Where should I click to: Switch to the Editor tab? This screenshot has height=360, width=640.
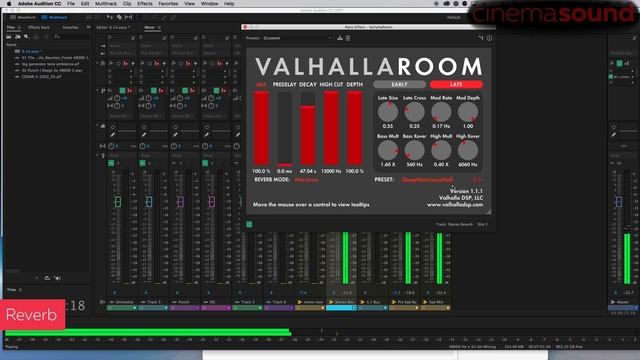pyautogui.click(x=113, y=27)
